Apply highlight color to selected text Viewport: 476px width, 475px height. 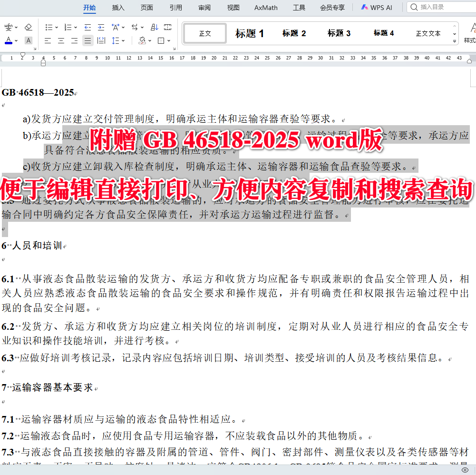(x=28, y=41)
